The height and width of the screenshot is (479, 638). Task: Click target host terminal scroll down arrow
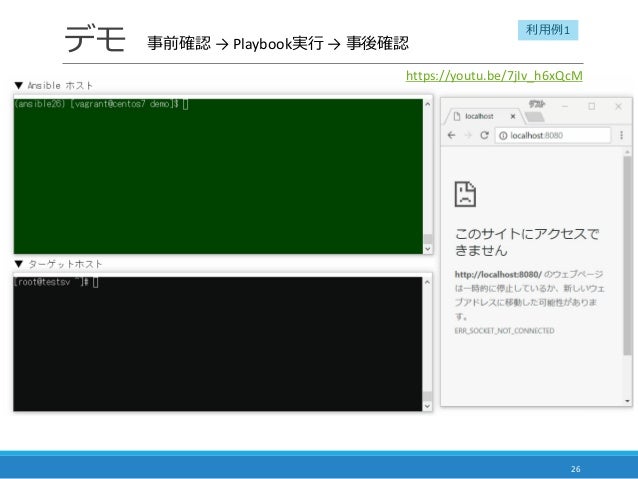tap(427, 406)
